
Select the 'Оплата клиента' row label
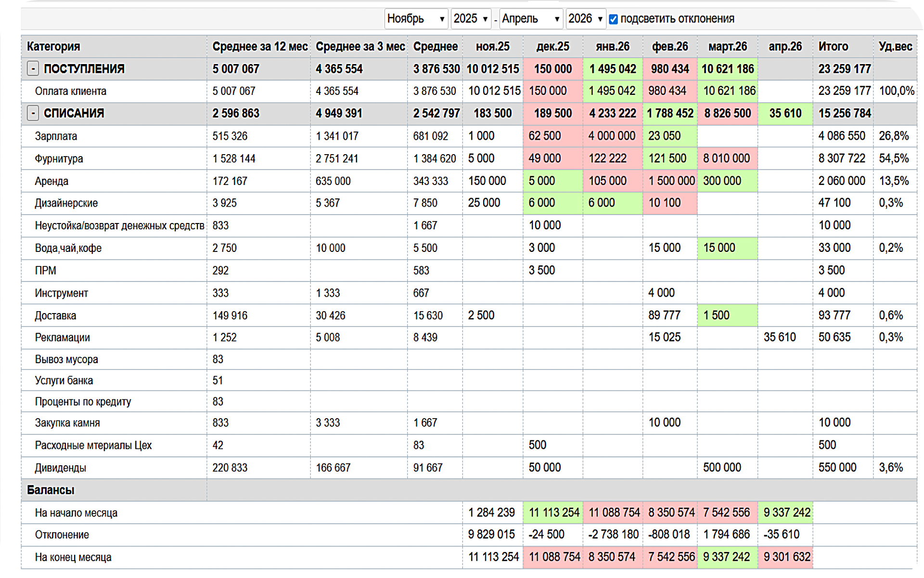tap(70, 92)
